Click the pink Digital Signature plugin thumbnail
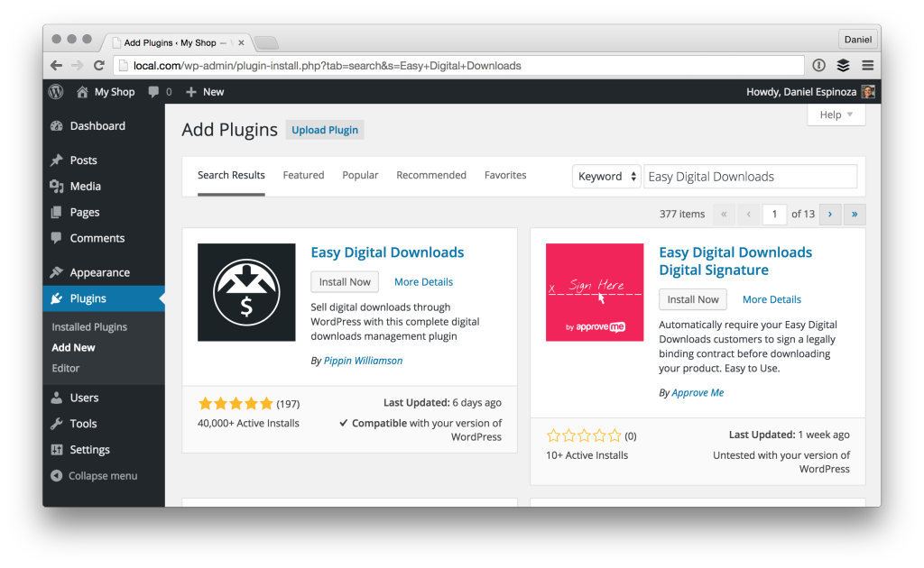The image size is (924, 568). 595,292
